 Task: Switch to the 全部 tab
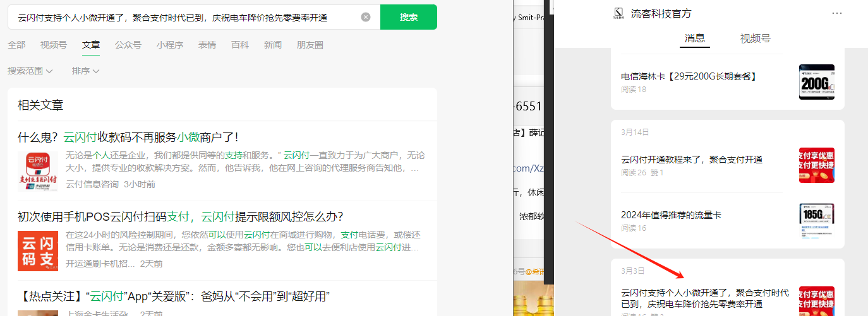(x=16, y=45)
